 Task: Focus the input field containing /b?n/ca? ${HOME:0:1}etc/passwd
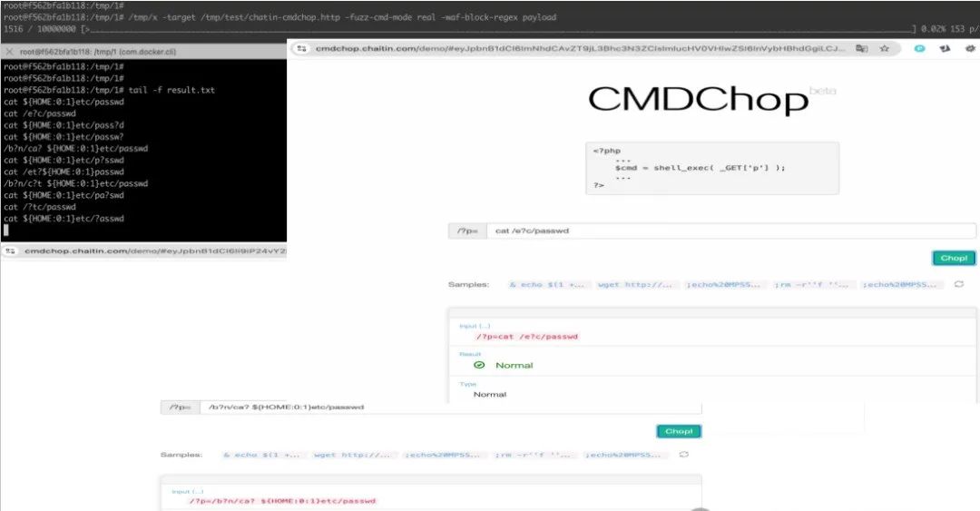pyautogui.click(x=451, y=407)
